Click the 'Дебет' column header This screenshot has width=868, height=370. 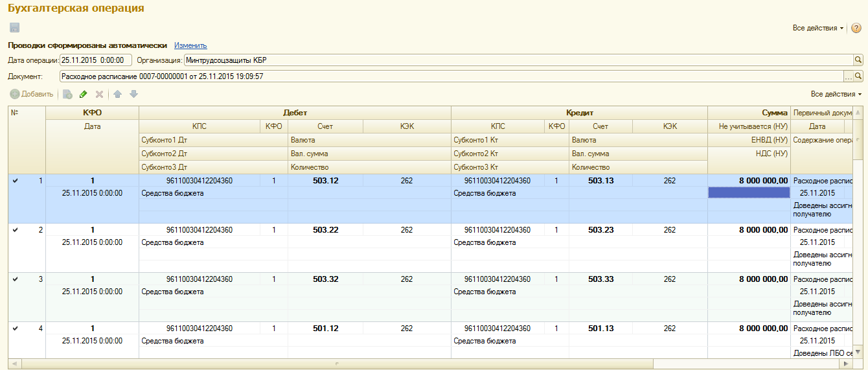tap(295, 113)
